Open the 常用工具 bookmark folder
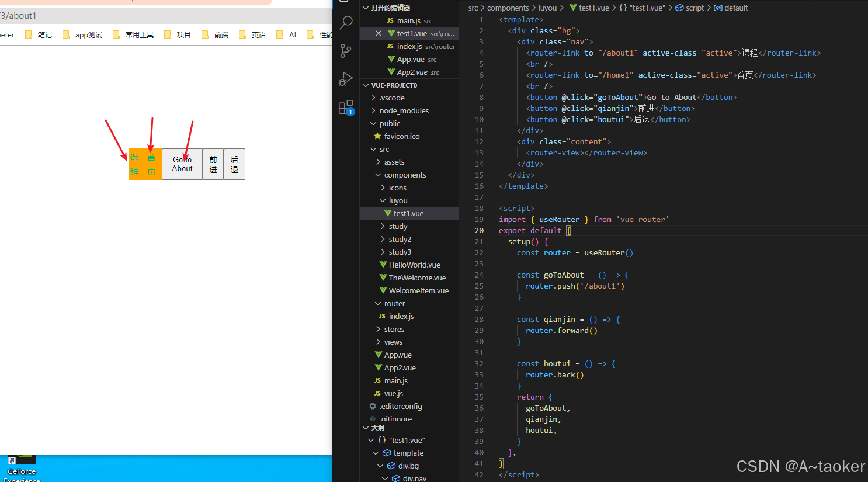Screen dimensions: 868x482 pyautogui.click(x=133, y=34)
